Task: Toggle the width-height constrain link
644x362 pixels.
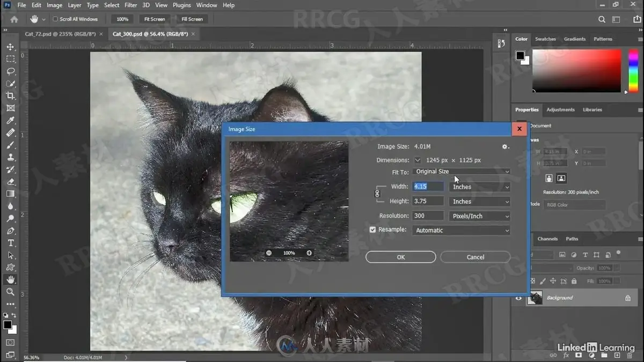Action: 377,194
